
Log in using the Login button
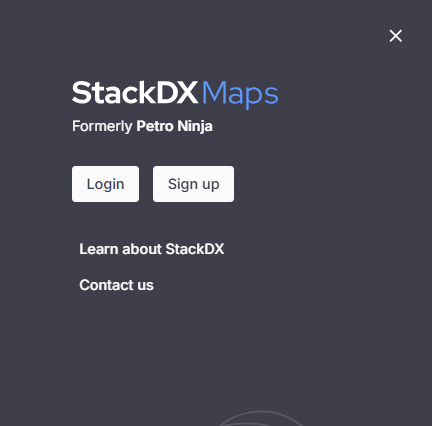[x=105, y=184]
